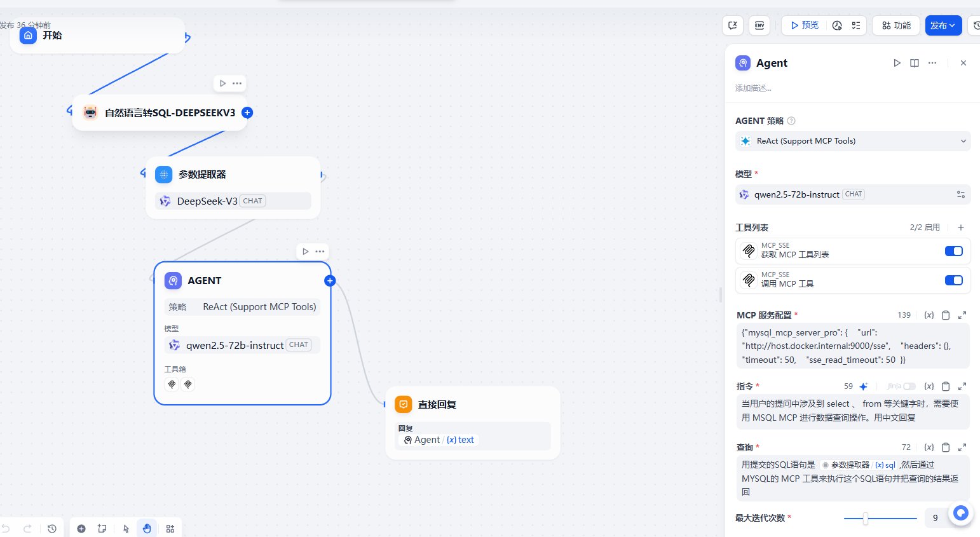This screenshot has width=980, height=537.
Task: Add a note to the canvas
Action: click(x=102, y=529)
